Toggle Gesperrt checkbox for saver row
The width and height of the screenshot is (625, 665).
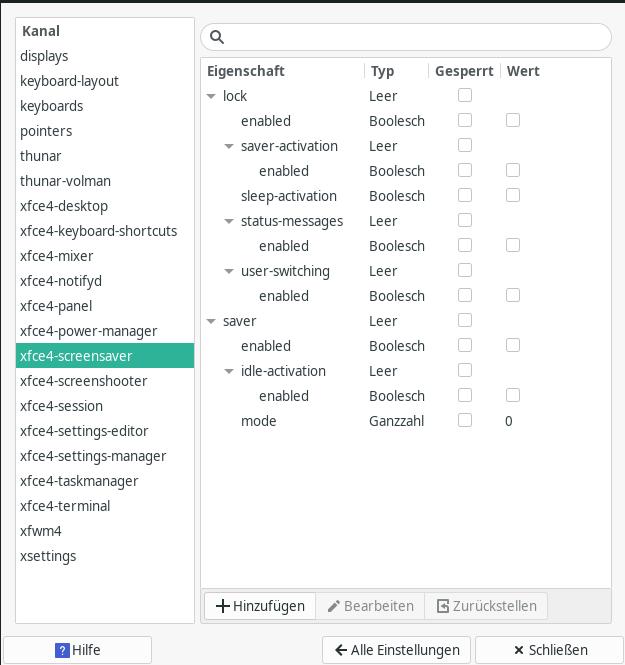click(465, 320)
